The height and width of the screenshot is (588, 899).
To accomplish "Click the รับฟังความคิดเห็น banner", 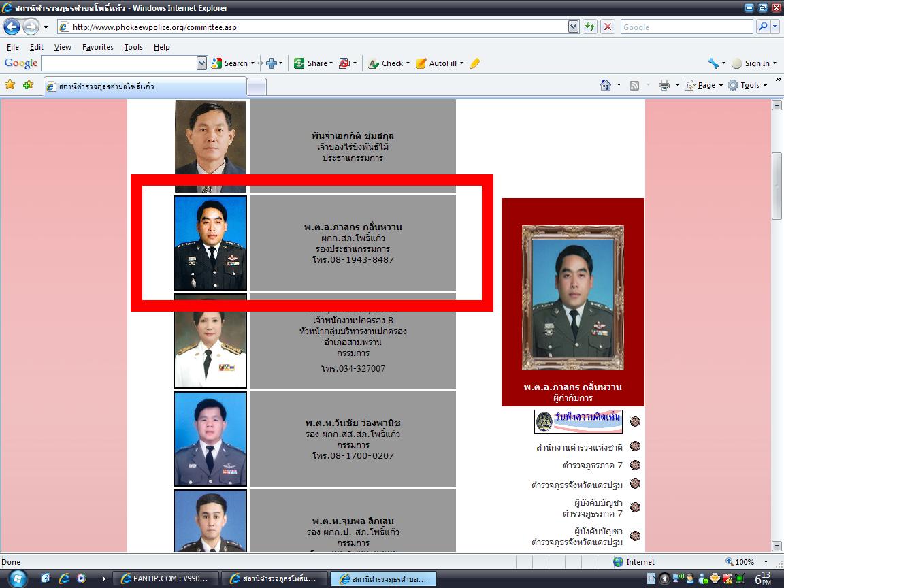I will click(578, 422).
